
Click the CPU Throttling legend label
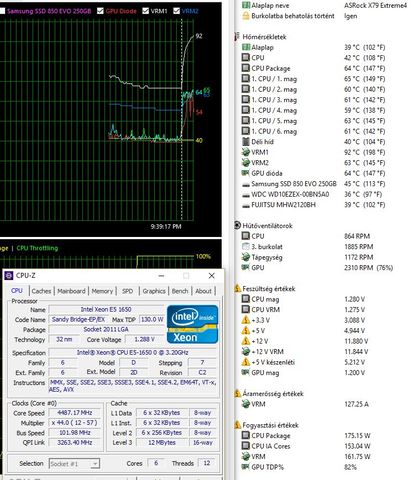tap(37, 248)
